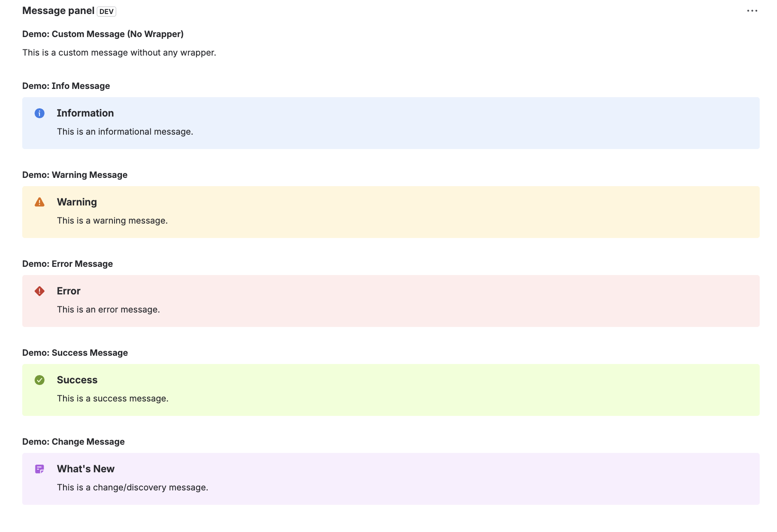Select the Demo: Error Message heading
The width and height of the screenshot is (777, 532).
click(x=67, y=264)
